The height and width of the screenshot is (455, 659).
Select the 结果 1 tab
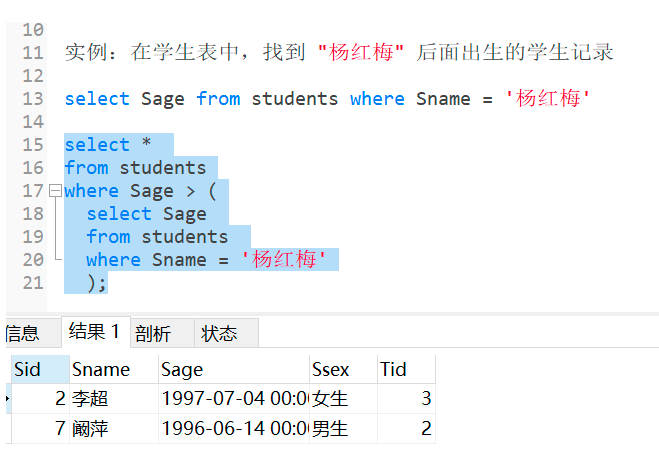point(94,332)
